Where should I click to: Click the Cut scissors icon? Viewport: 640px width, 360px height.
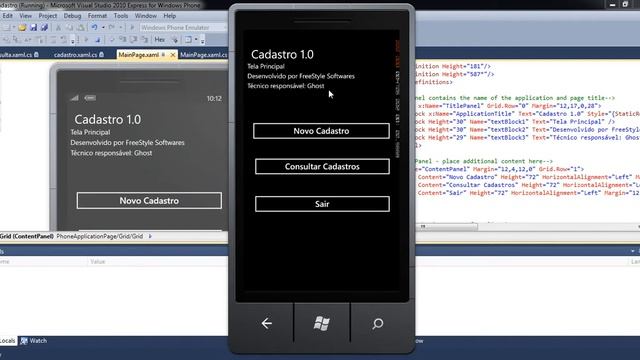tap(58, 27)
